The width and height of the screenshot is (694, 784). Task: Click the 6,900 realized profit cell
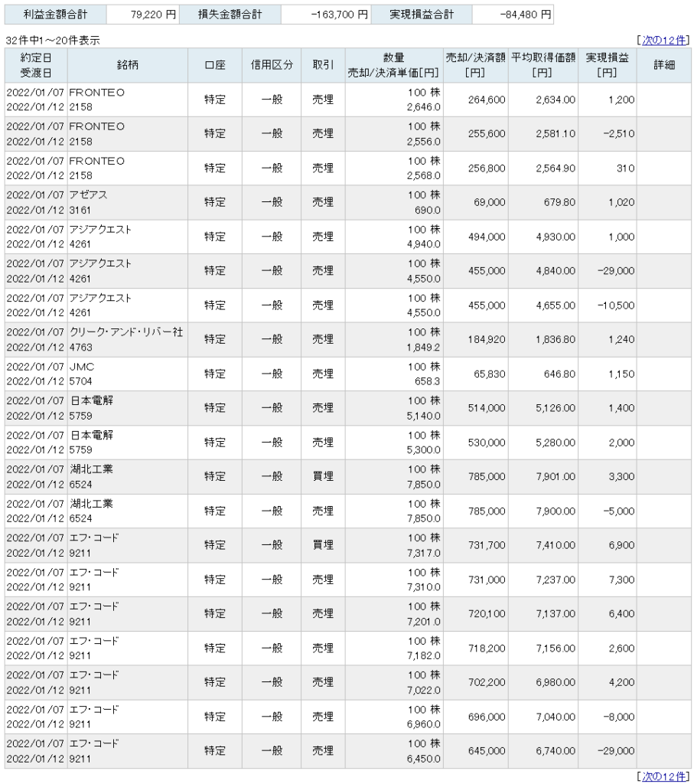(621, 545)
